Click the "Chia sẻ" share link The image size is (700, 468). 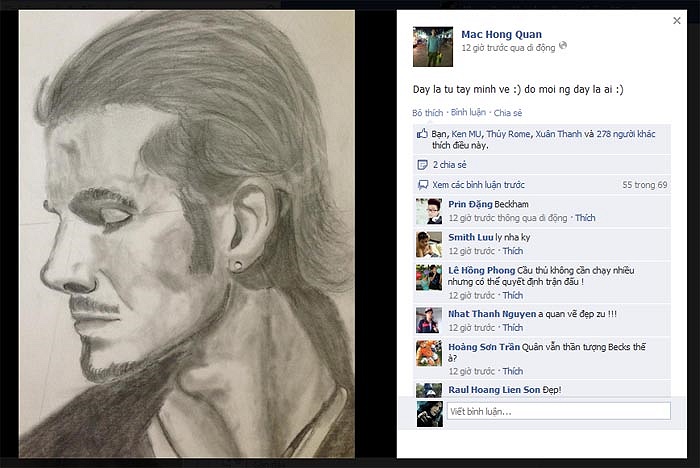[x=508, y=113]
